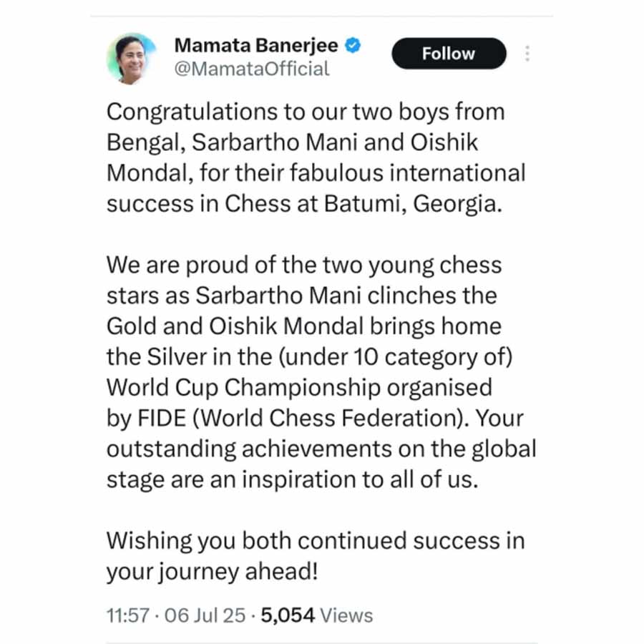The height and width of the screenshot is (644, 644).
Task: Click the Wishing you both continued success line
Action: (x=315, y=540)
